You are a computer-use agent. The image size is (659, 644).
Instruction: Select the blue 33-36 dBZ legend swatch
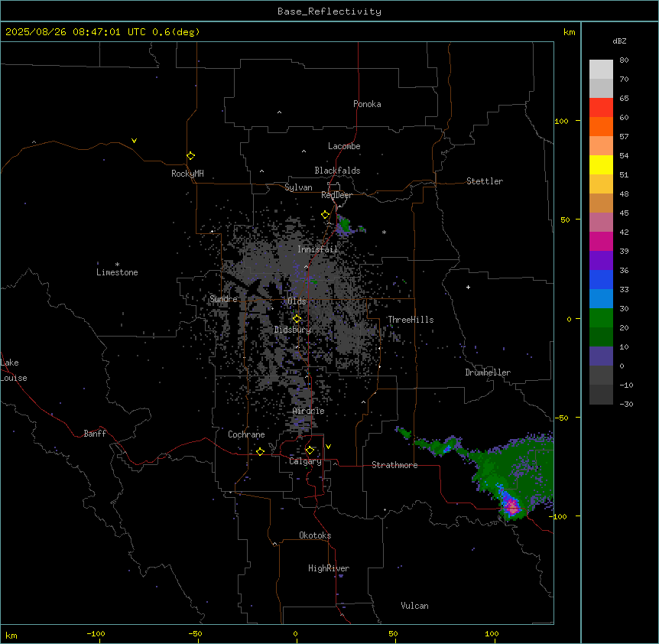pyautogui.click(x=601, y=279)
